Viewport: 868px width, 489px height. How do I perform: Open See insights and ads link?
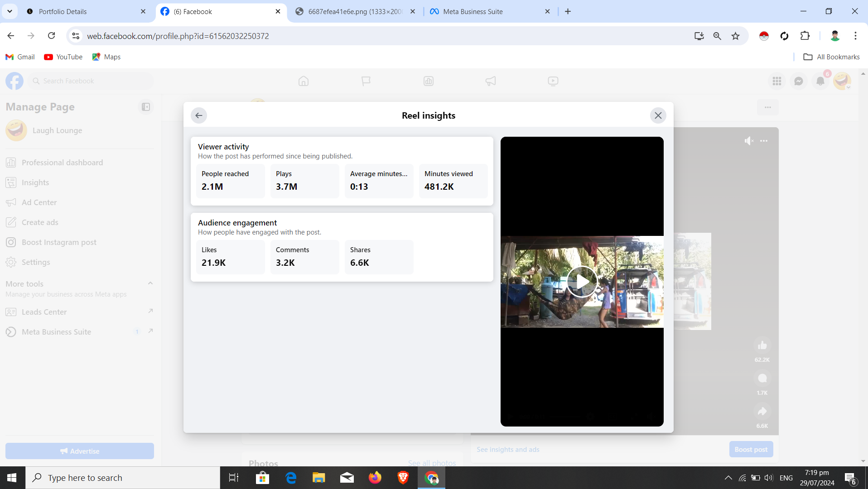(x=508, y=450)
